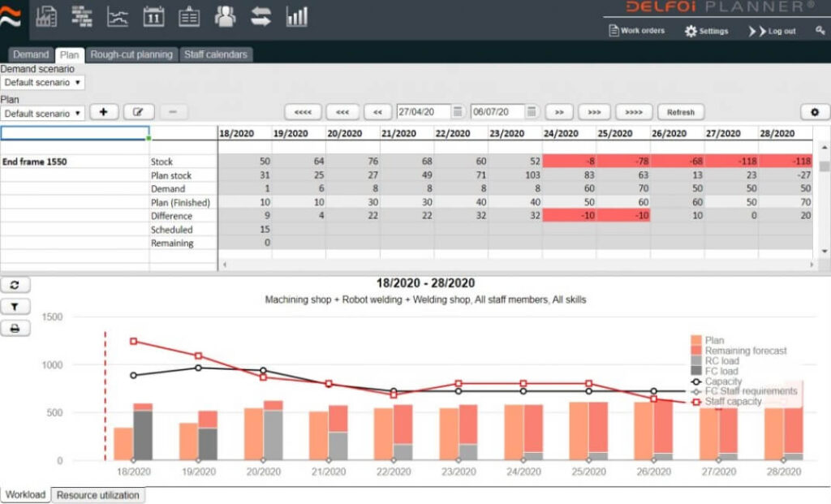The width and height of the screenshot is (831, 504).
Task: Click the Refresh button
Action: pos(680,112)
